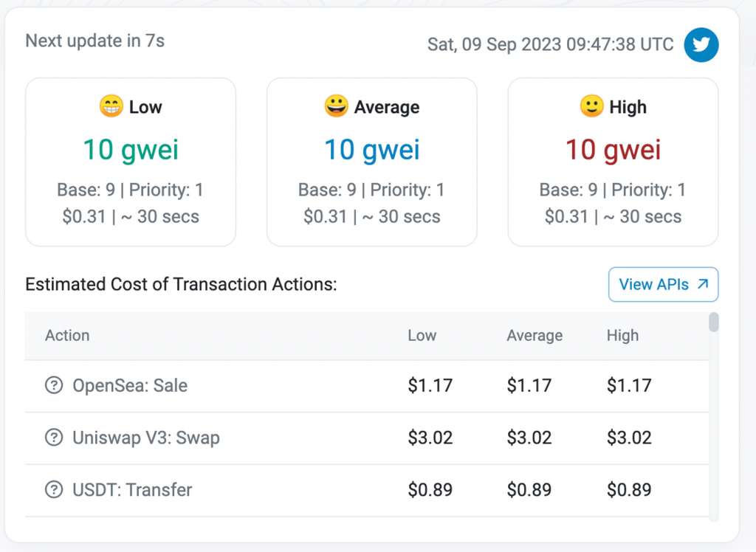Click the USDT Transfer help icon
The height and width of the screenshot is (552, 756).
pos(54,489)
